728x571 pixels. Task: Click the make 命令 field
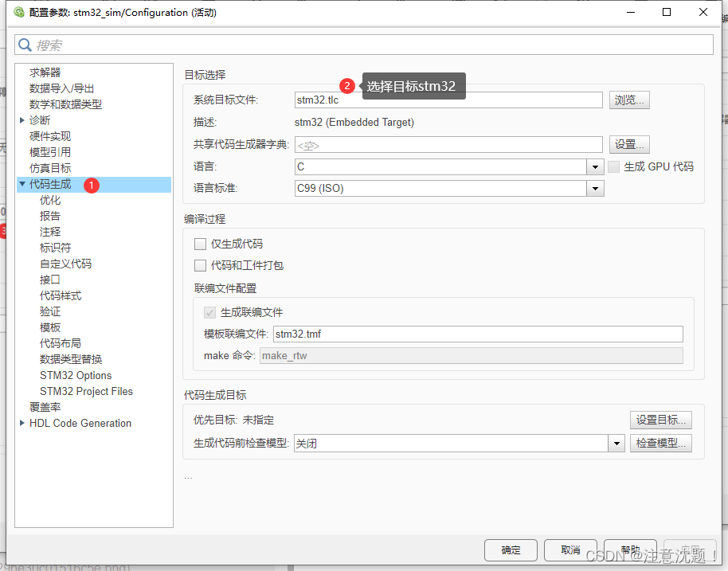coord(472,356)
